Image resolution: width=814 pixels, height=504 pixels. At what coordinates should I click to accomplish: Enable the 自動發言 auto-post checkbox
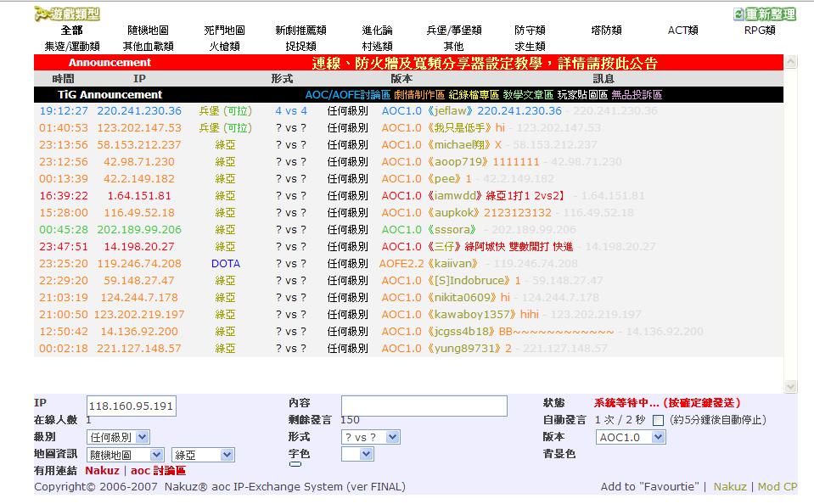click(x=658, y=420)
